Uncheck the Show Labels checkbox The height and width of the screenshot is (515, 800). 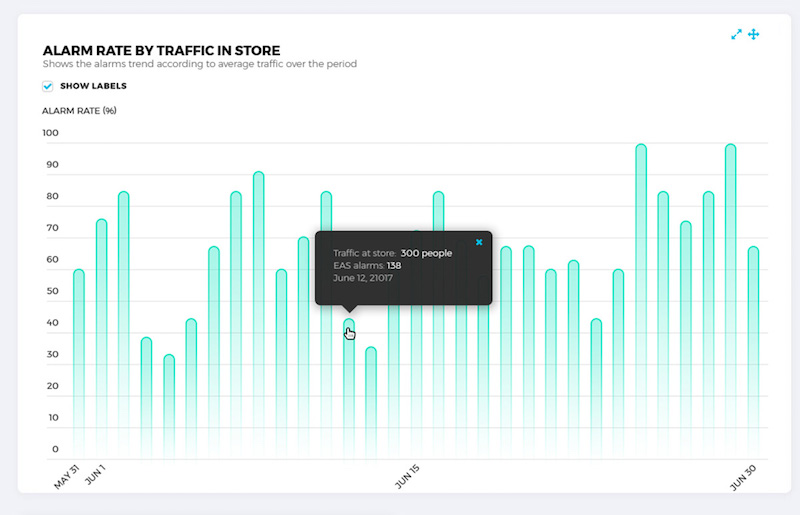48,86
